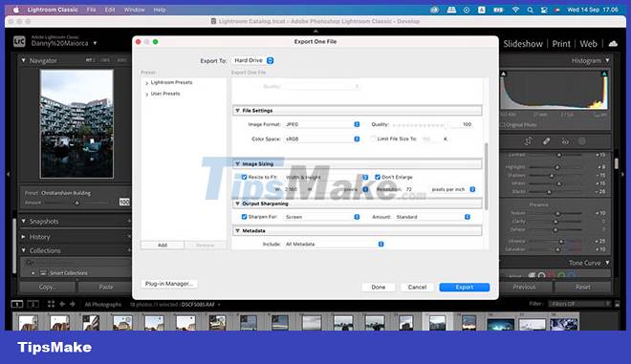631x364 pixels.
Task: Select the Red Eye correction tool
Action: click(565, 141)
